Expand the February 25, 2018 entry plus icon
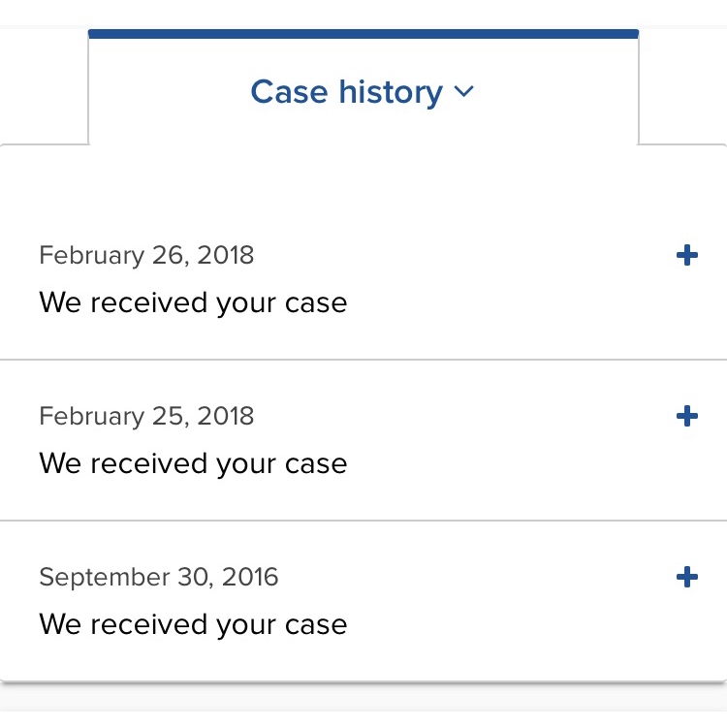This screenshot has height=728, width=727. pos(686,417)
